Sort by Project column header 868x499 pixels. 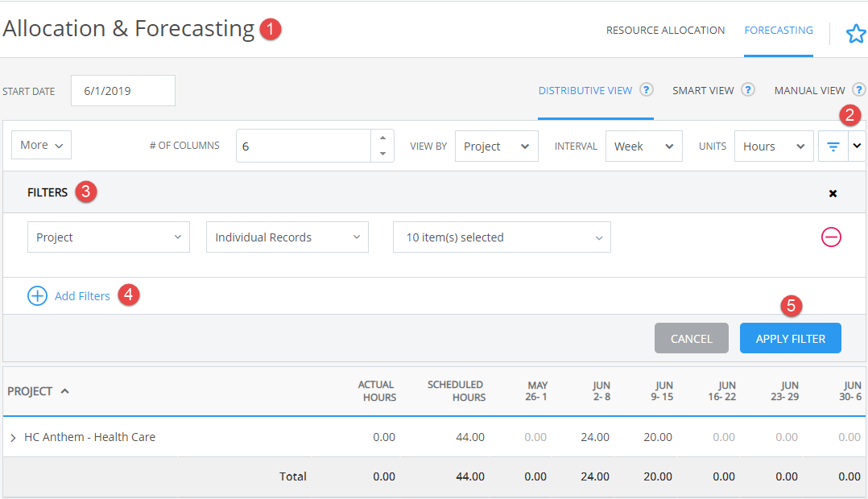click(38, 391)
